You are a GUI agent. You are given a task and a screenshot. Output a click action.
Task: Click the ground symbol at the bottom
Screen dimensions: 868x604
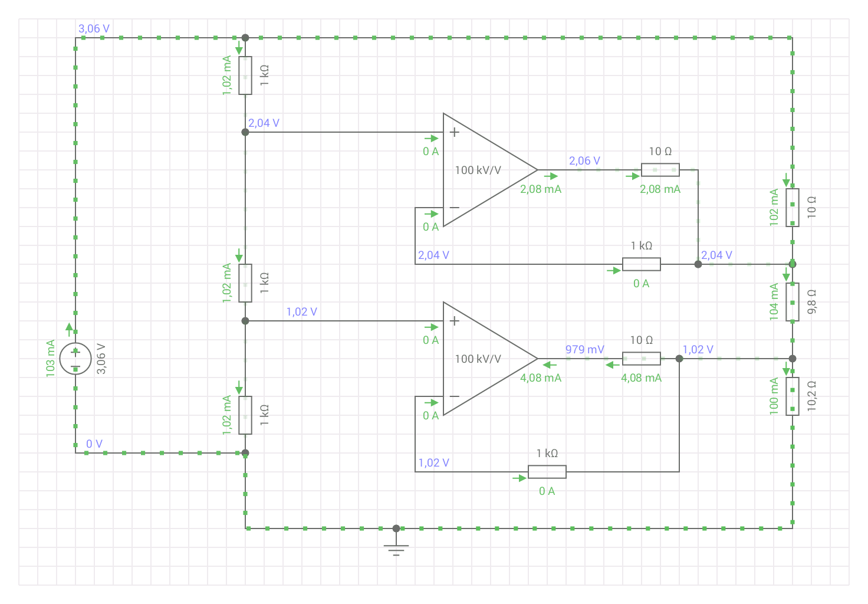pos(396,550)
